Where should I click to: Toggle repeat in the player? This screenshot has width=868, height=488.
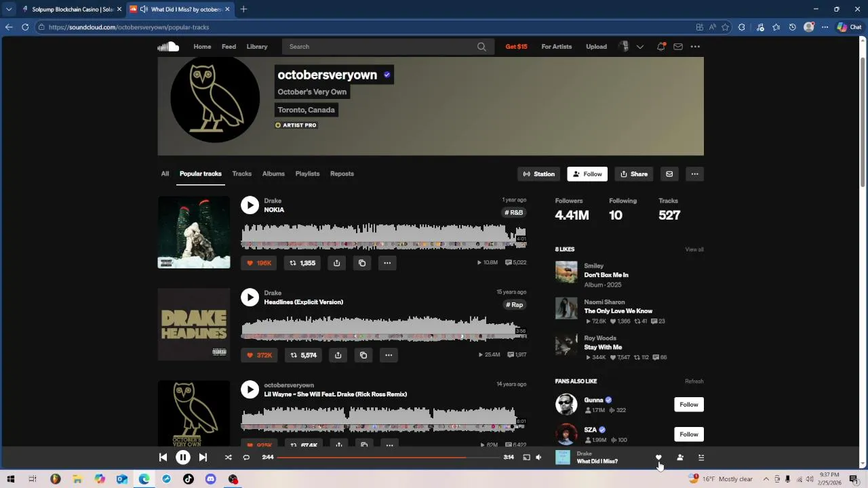[x=246, y=457]
